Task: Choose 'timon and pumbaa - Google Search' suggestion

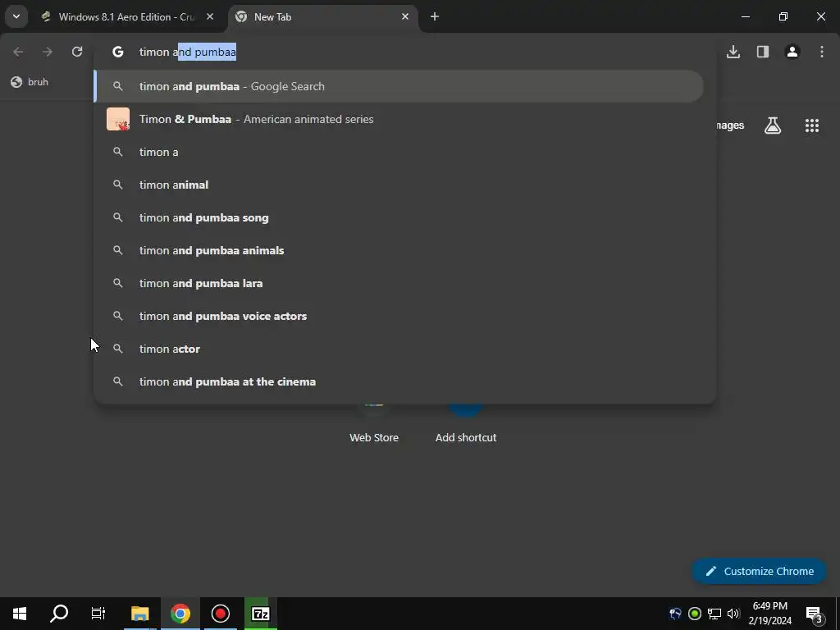Action: coord(399,86)
